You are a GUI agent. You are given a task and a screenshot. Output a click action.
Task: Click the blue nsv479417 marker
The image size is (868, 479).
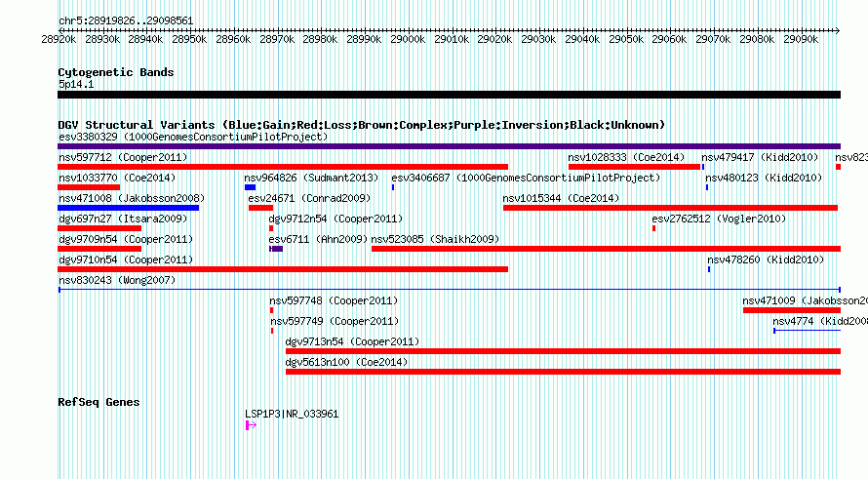[x=703, y=167]
